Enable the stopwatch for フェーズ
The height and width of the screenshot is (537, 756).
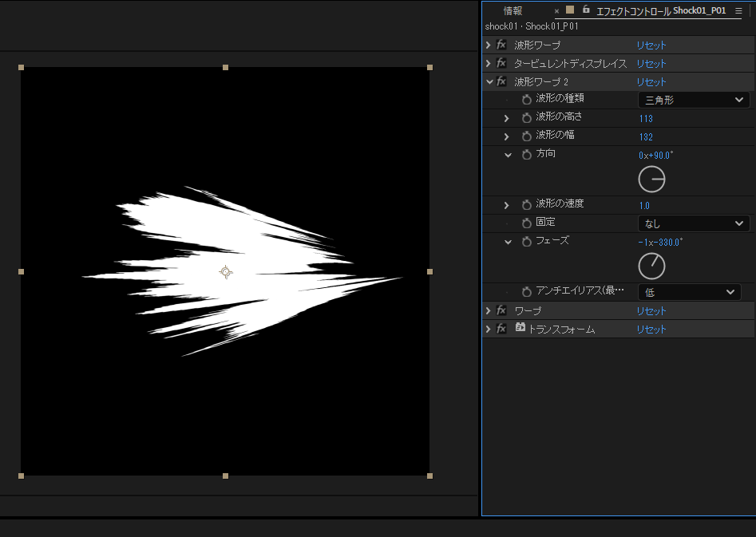tap(526, 242)
